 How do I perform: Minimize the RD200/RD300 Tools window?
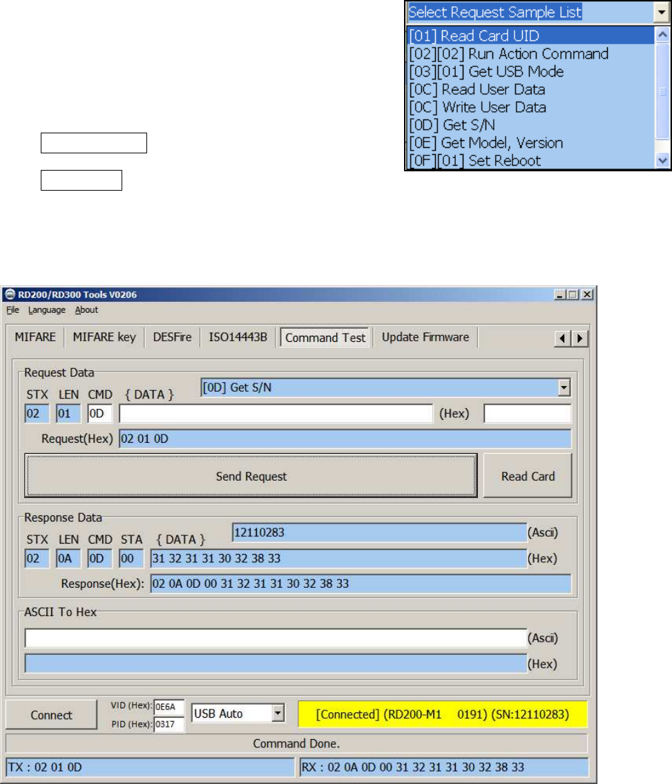coord(560,294)
